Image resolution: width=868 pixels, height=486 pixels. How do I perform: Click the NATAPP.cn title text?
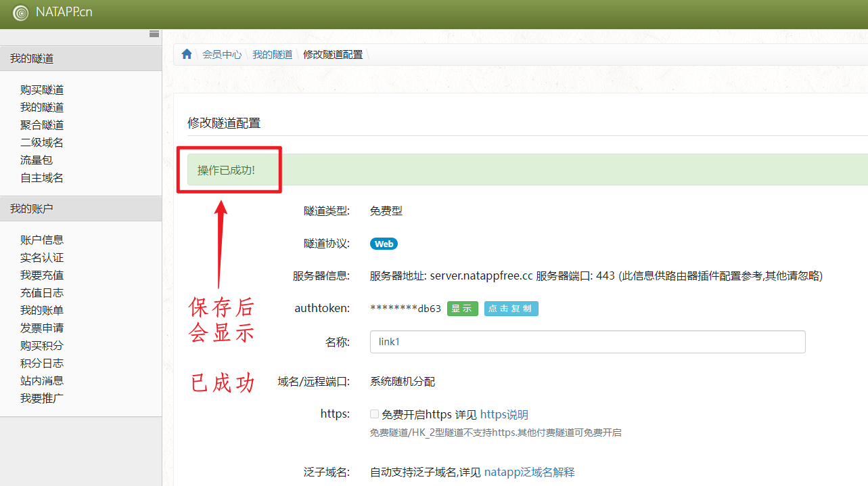(x=64, y=12)
